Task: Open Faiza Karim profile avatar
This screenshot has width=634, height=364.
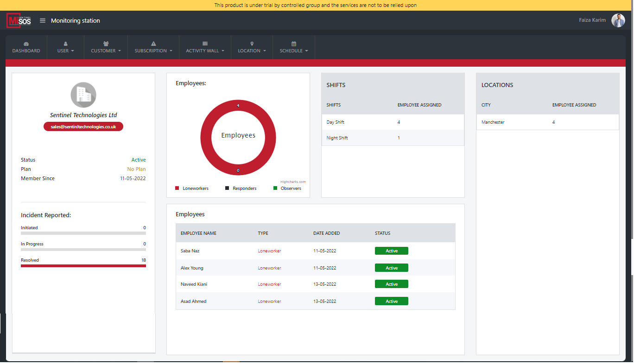Action: click(x=618, y=20)
